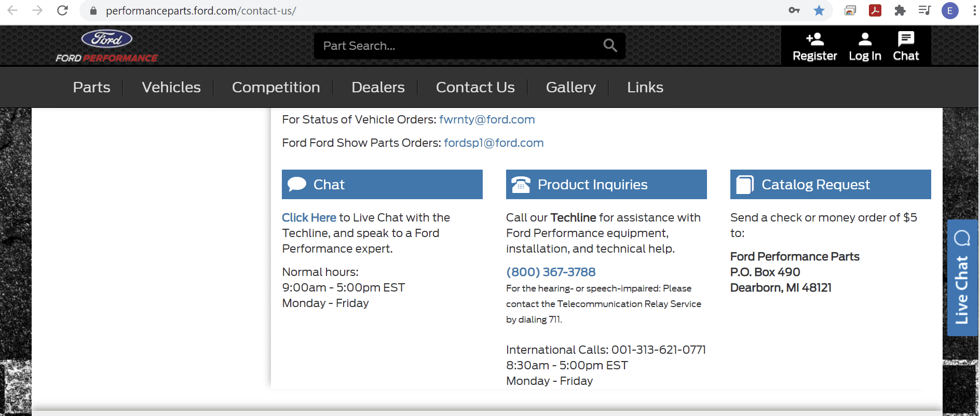
Task: Click the "Normal hours:" label
Action: (320, 272)
